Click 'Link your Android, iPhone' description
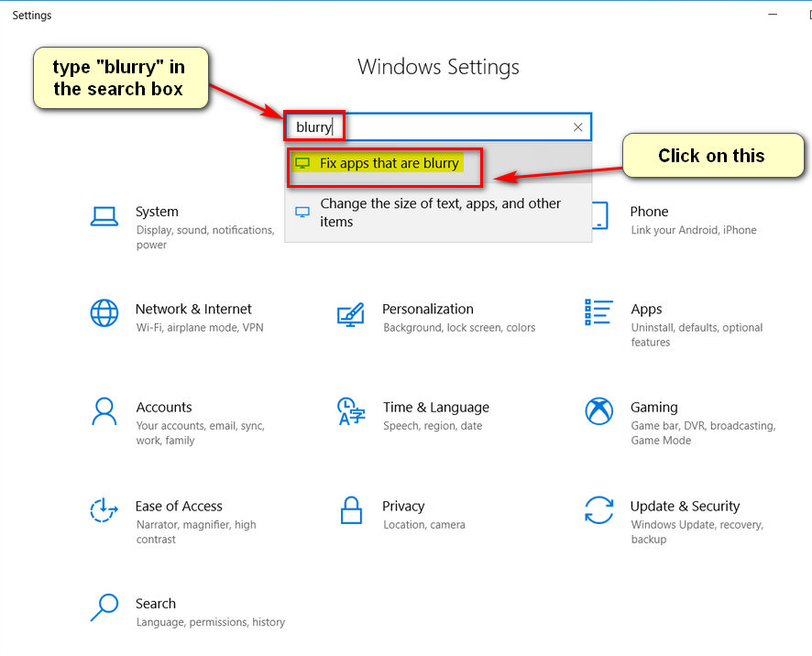This screenshot has height=656, width=812. click(694, 230)
